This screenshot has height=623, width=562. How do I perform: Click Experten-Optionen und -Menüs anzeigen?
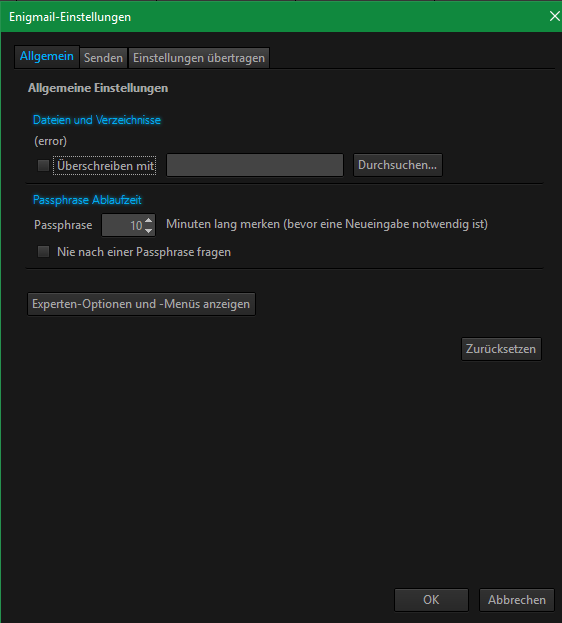(x=141, y=304)
